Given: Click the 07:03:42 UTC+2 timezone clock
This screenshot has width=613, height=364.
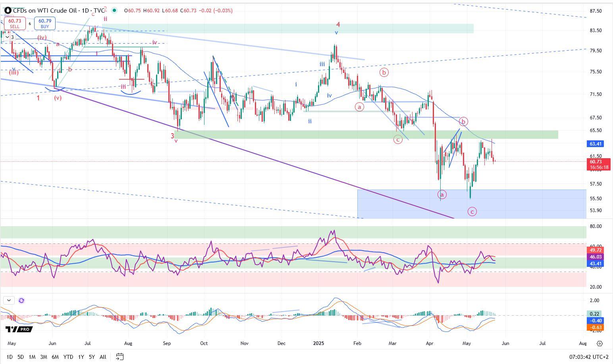Looking at the screenshot, I should [x=589, y=357].
